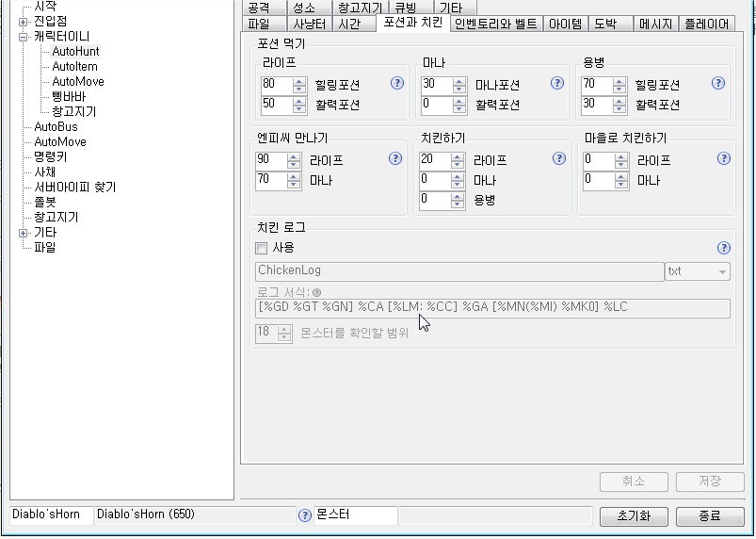The width and height of the screenshot is (756, 539).
Task: Collapse the 캐릭터이니 tree node
Action: point(23,37)
